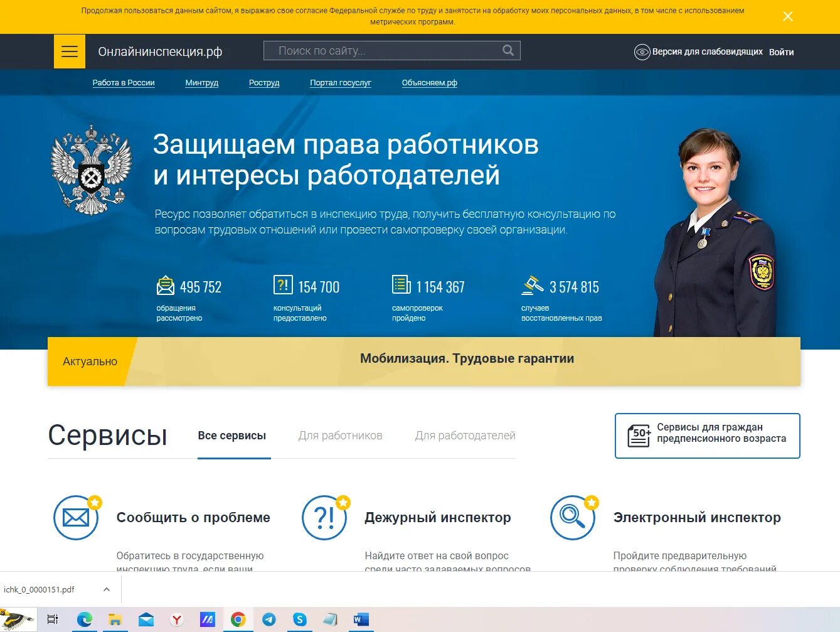Expand options for downloaded ichk_0_0000151.pdf
Viewport: 840px width, 632px height.
click(107, 589)
